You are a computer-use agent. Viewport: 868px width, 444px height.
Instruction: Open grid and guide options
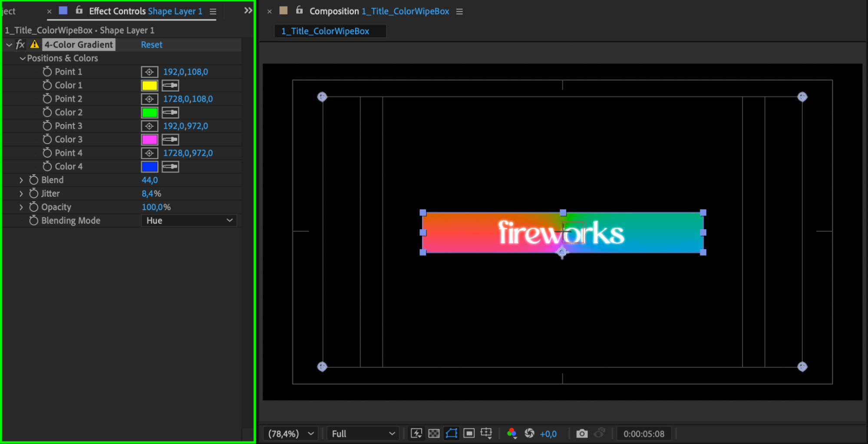486,433
